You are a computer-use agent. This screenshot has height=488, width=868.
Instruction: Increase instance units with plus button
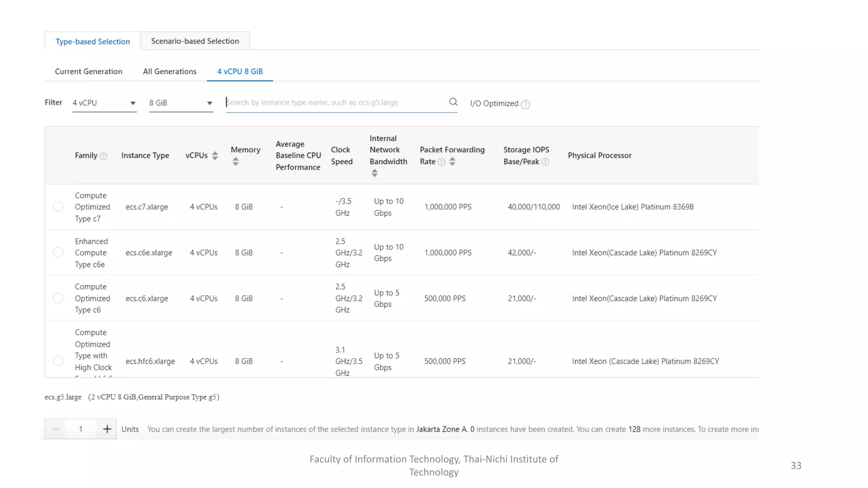[107, 429]
